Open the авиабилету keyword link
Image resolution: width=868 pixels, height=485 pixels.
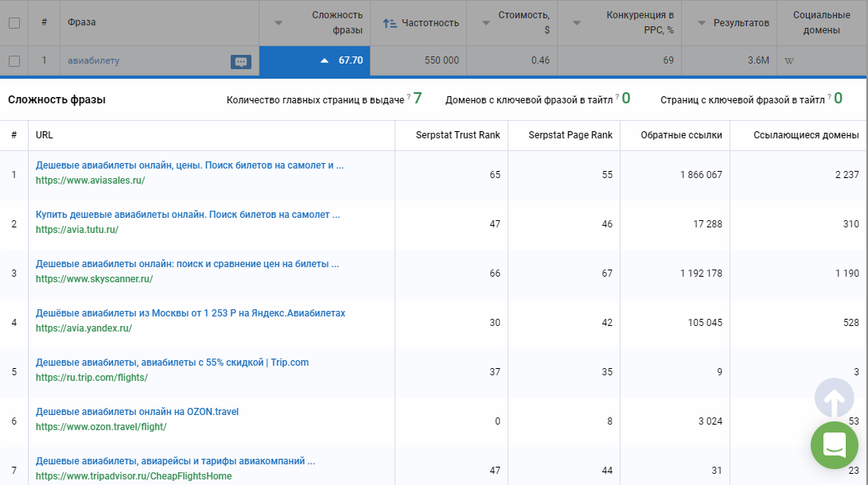point(94,61)
